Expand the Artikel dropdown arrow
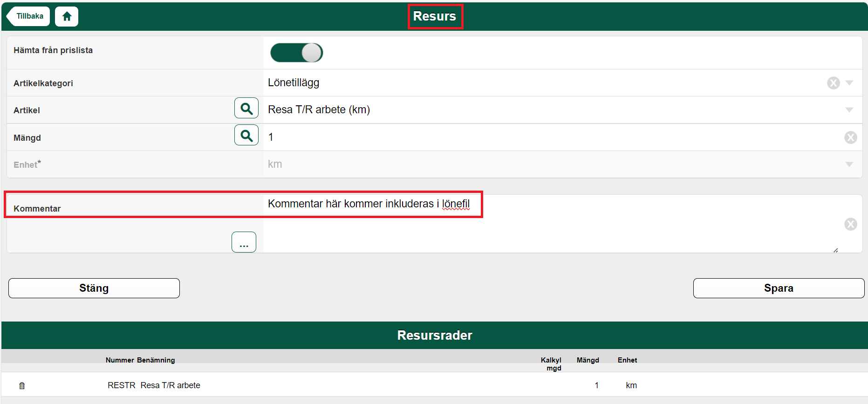The width and height of the screenshot is (868, 404). point(849,110)
